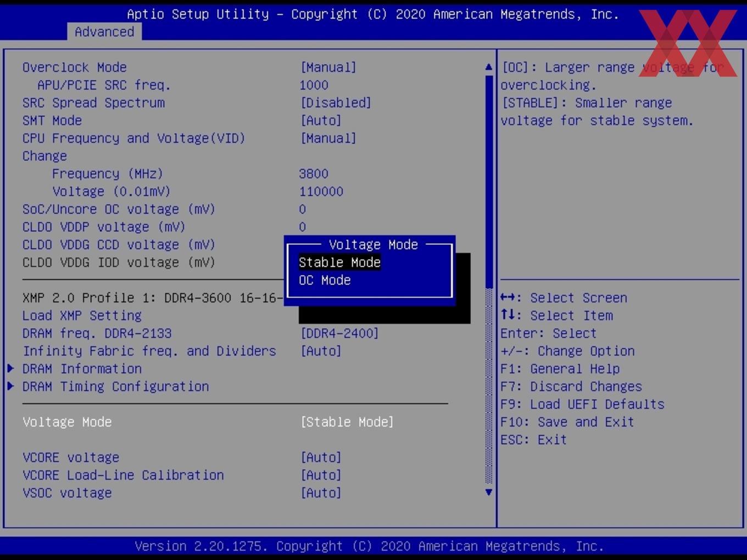Open VCORE Load-Line Calibration [Auto] option
This screenshot has width=747, height=560.
pyautogui.click(x=321, y=475)
